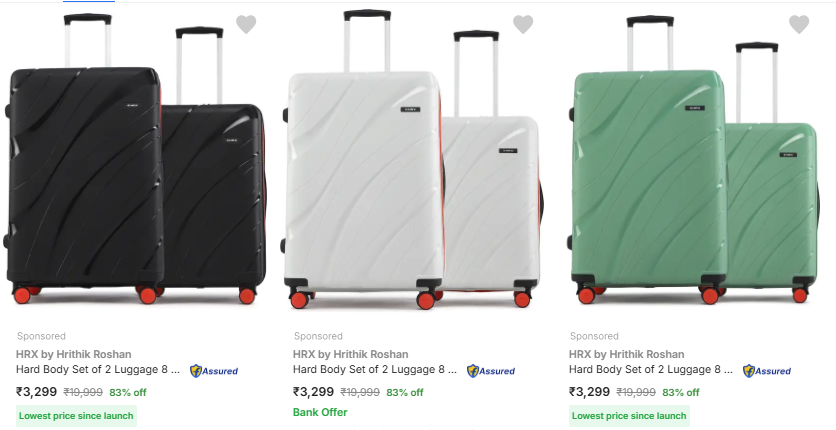The height and width of the screenshot is (430, 836).
Task: Wishlist the green luggage set with heart icon
Action: pyautogui.click(x=799, y=24)
